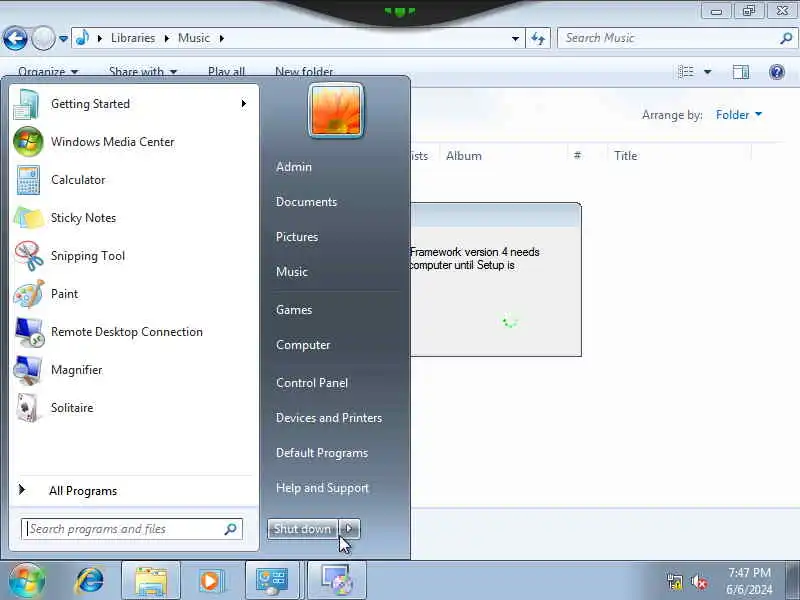Open the Admin personal folder
800x600 pixels.
tap(294, 167)
